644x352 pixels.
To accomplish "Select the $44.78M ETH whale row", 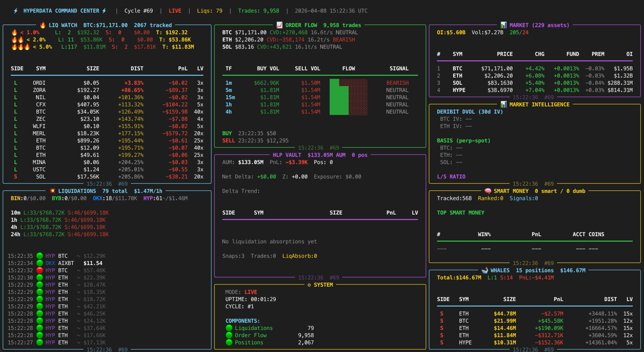I will [535, 314].
